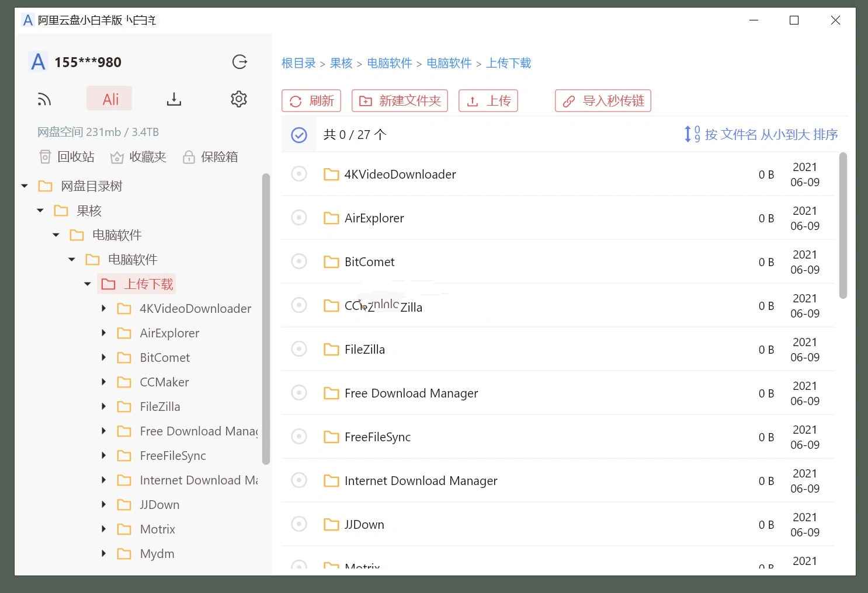Expand the BitComet folder in sidebar
This screenshot has width=868, height=593.
[103, 357]
